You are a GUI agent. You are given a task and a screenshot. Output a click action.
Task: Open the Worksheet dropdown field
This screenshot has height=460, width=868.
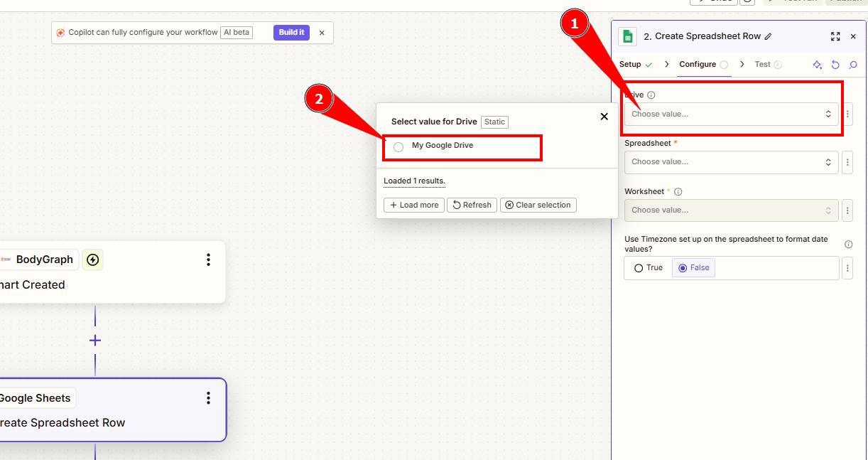coord(730,210)
